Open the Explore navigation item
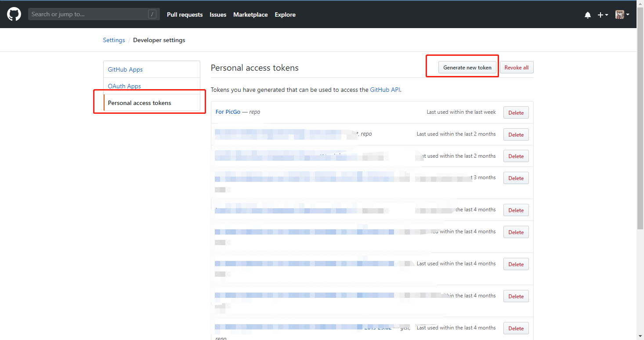Viewport: 644px width, 340px height. pyautogui.click(x=285, y=14)
